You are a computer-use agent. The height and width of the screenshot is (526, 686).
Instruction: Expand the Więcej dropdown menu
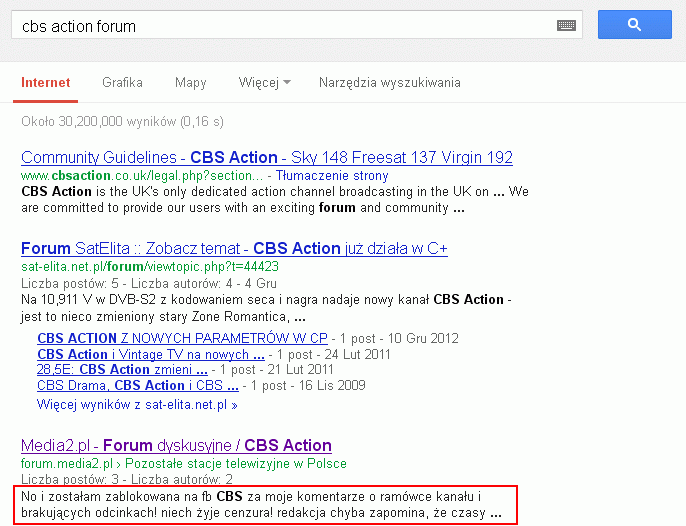[x=264, y=83]
